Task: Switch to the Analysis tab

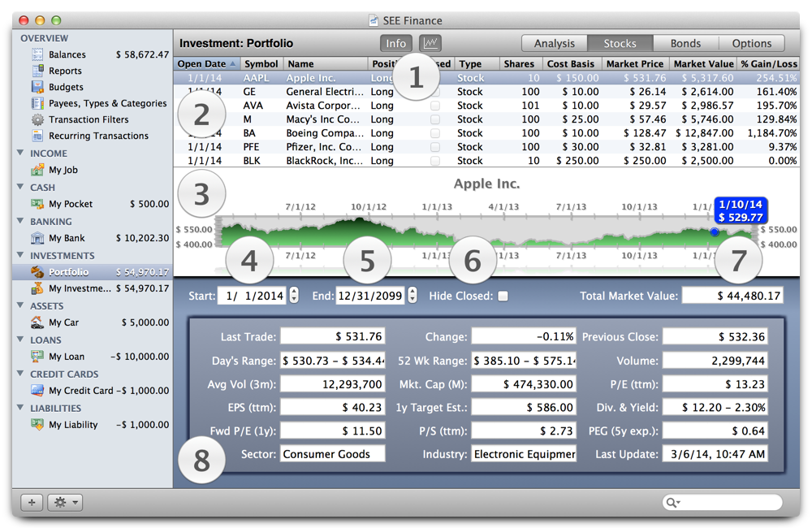Action: click(554, 43)
